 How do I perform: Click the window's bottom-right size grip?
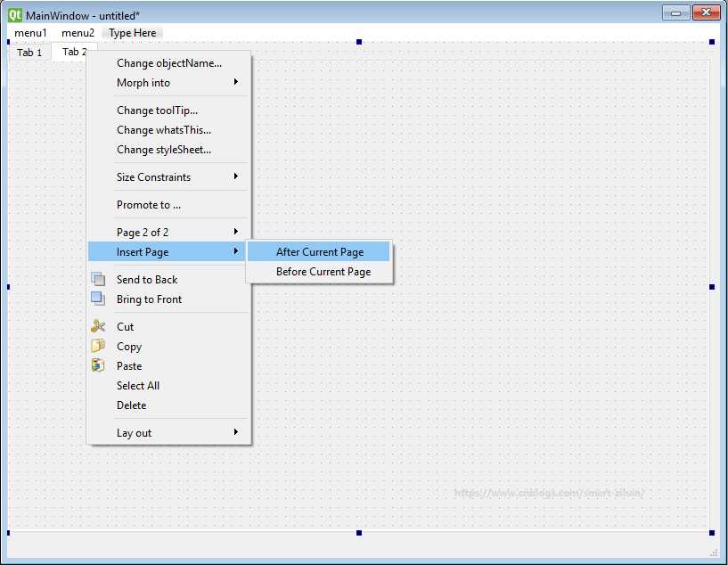point(715,552)
